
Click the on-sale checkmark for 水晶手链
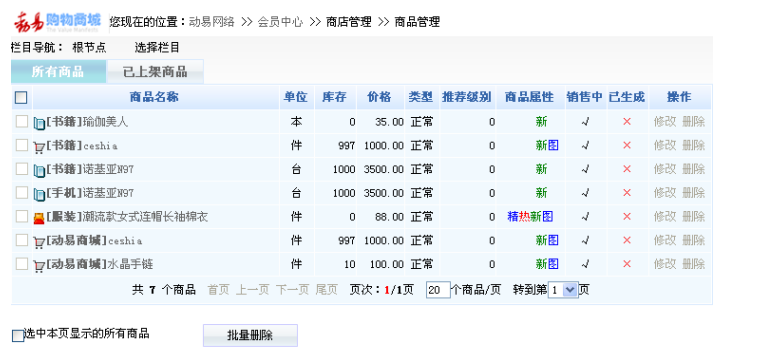click(x=585, y=264)
